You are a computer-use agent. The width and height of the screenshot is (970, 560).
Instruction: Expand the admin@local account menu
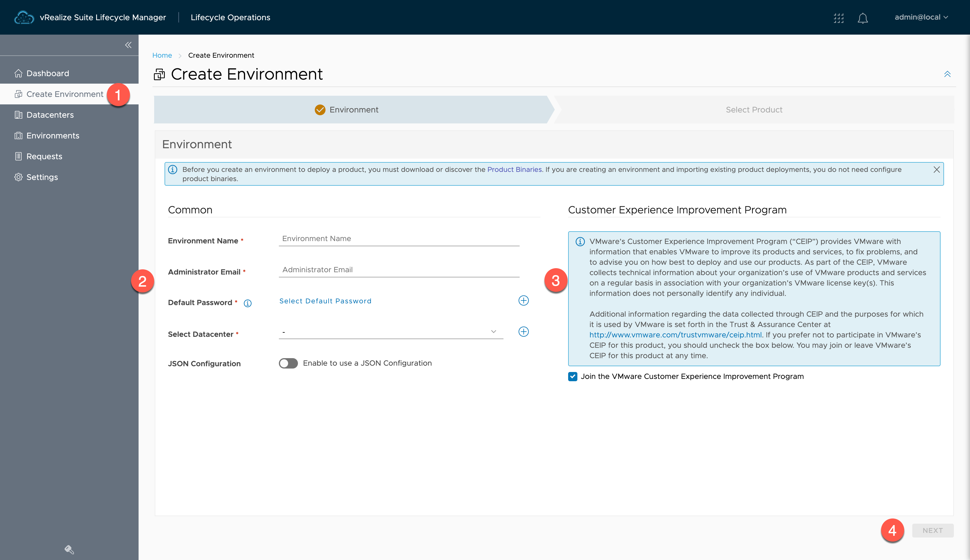[x=922, y=17]
